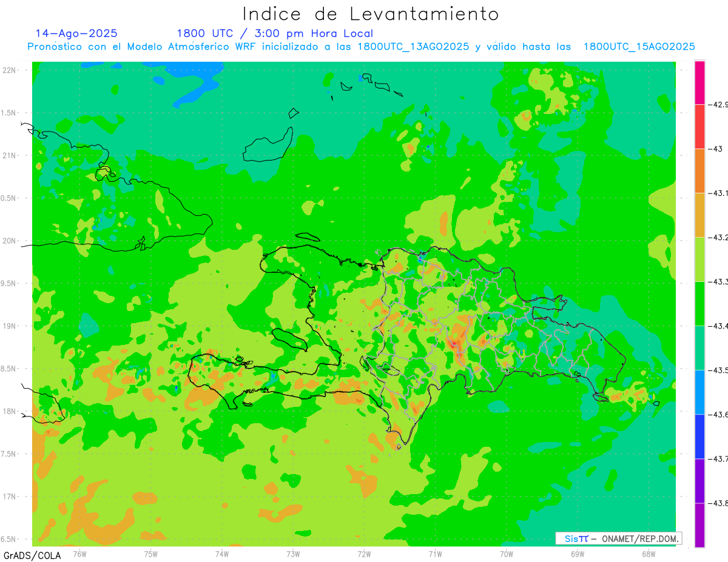Choose the yellow-green swatch between -43.2 and -43.3
The image size is (728, 562).
699,259
